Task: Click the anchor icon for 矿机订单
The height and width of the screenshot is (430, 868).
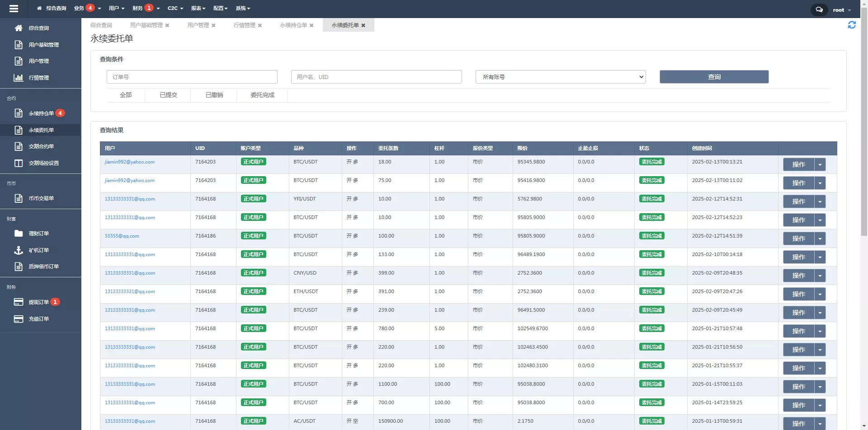Action: [19, 250]
